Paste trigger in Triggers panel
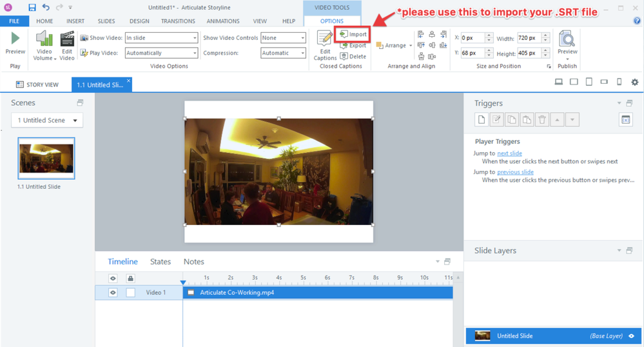 (x=527, y=119)
